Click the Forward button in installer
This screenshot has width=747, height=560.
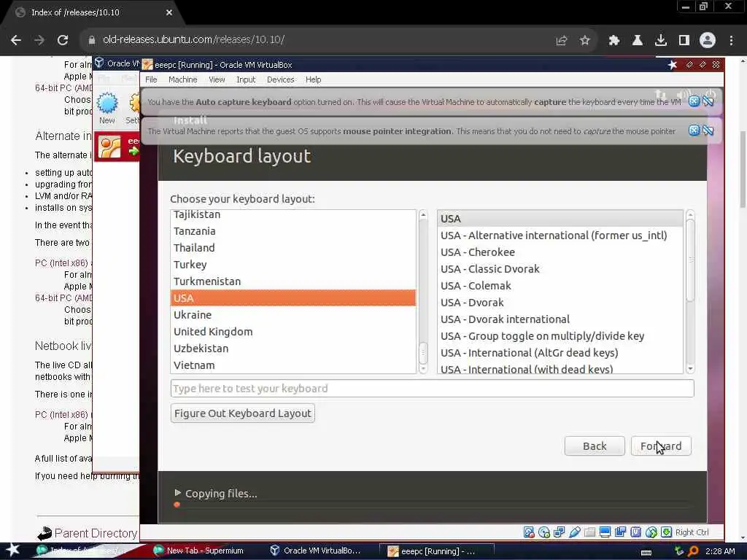[661, 446]
